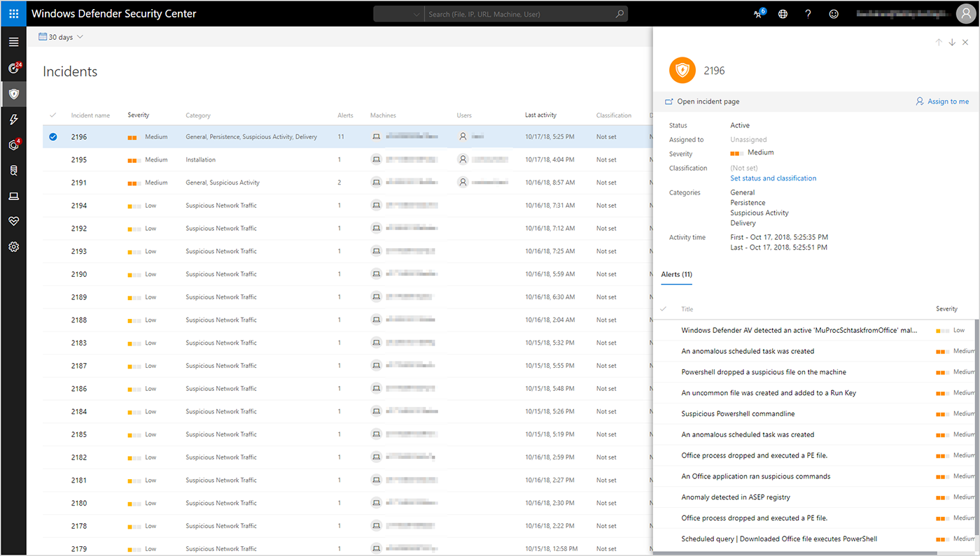Screen dimensions: 980x556
Task: Select all incidents with the header checkbox
Action: tap(52, 115)
